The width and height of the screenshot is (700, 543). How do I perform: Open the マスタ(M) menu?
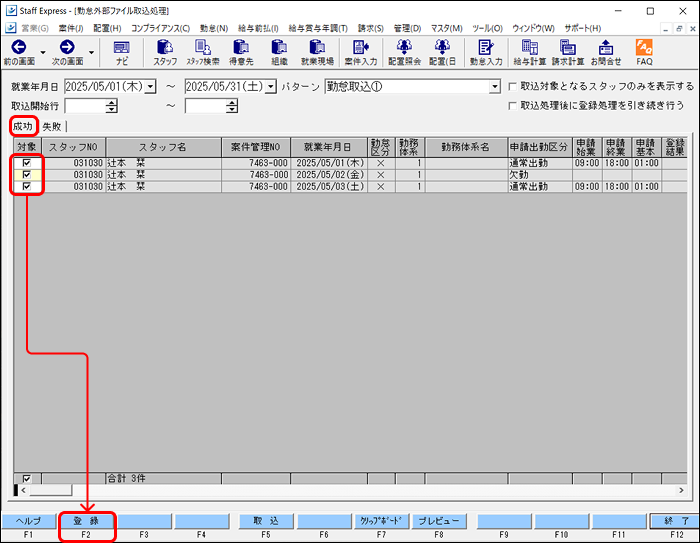point(446,28)
